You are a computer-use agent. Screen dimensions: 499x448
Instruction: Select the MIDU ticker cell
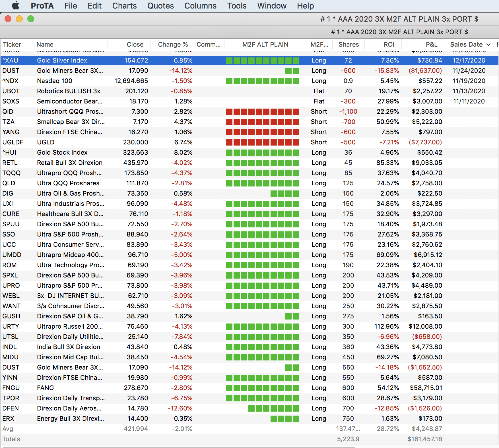11,357
